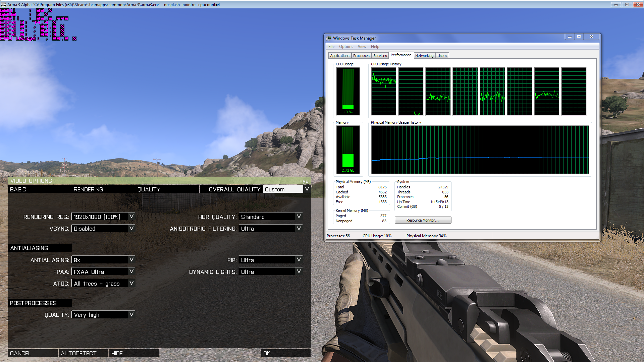This screenshot has height=362, width=644.
Task: Click the Antialiasing section header
Action: 40,248
